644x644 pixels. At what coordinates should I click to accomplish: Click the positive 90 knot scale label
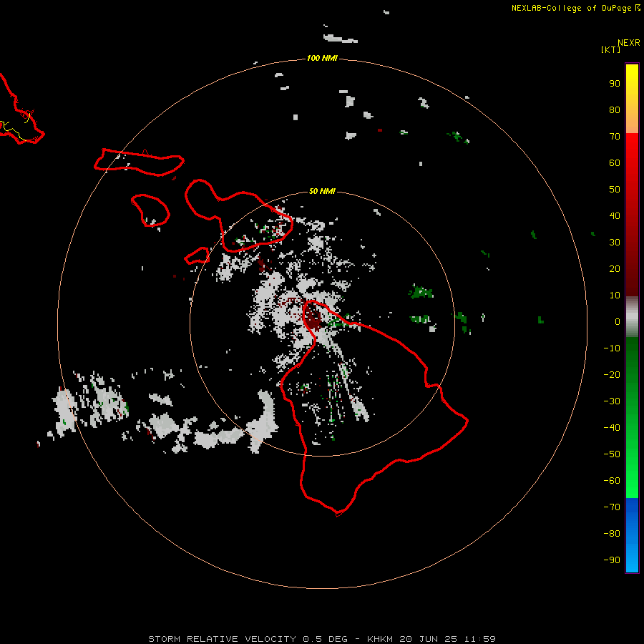pos(615,84)
